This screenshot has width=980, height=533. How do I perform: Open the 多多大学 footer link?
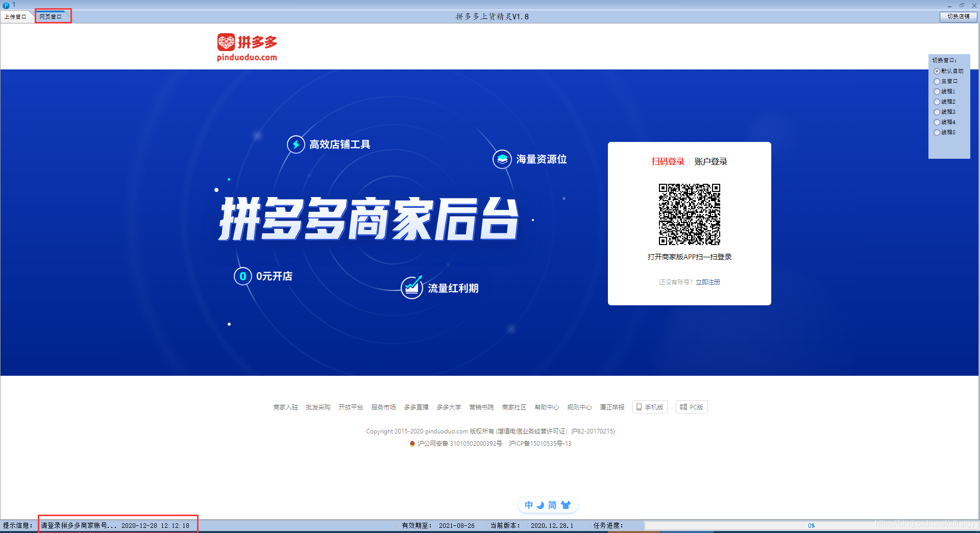tap(449, 407)
